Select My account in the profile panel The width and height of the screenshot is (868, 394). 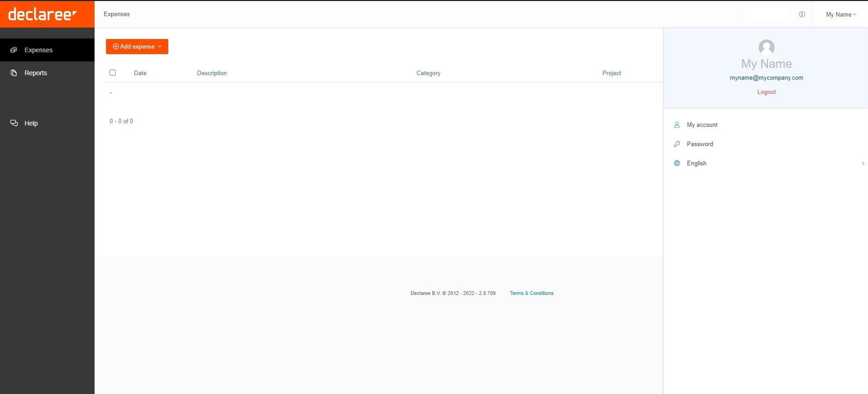702,125
